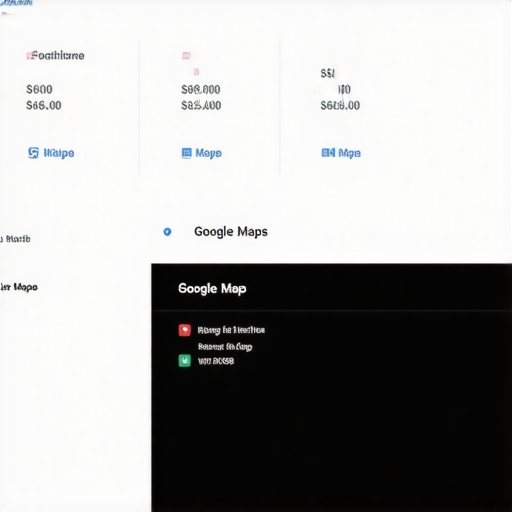Open the Maps link in middle card
Viewport: 512px width, 512px height.
pos(209,153)
